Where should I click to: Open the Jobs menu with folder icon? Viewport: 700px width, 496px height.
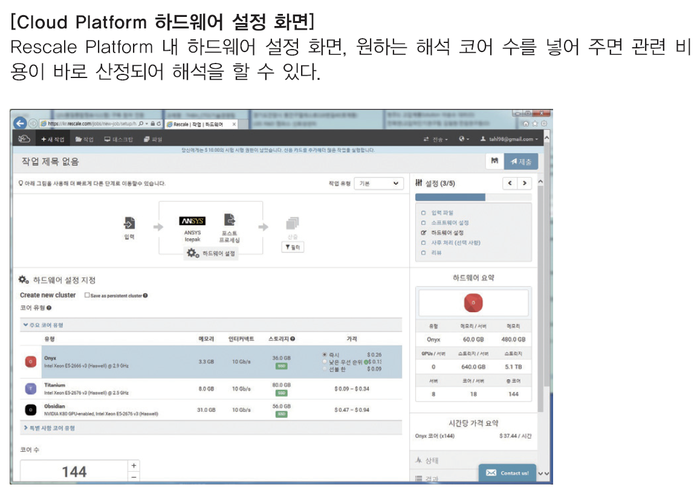click(84, 139)
